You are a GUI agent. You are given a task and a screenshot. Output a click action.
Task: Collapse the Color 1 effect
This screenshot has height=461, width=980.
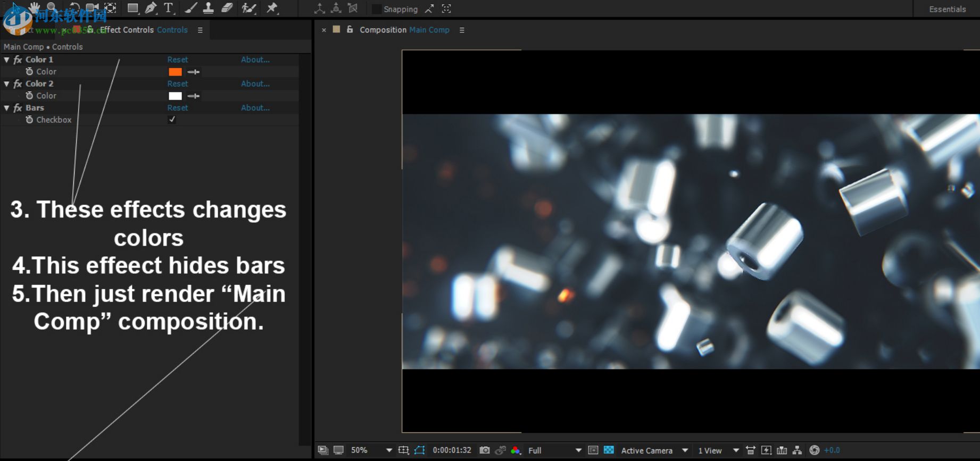pos(7,60)
